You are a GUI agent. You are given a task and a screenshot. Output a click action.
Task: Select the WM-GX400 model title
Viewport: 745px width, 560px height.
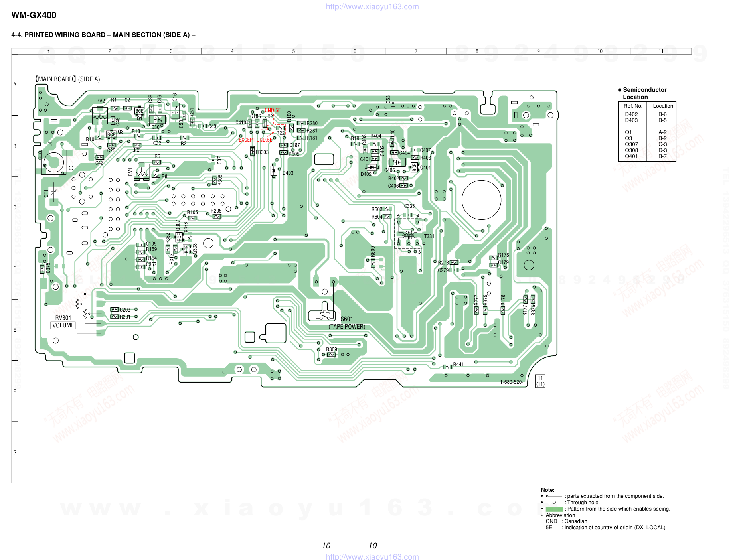[x=34, y=15]
